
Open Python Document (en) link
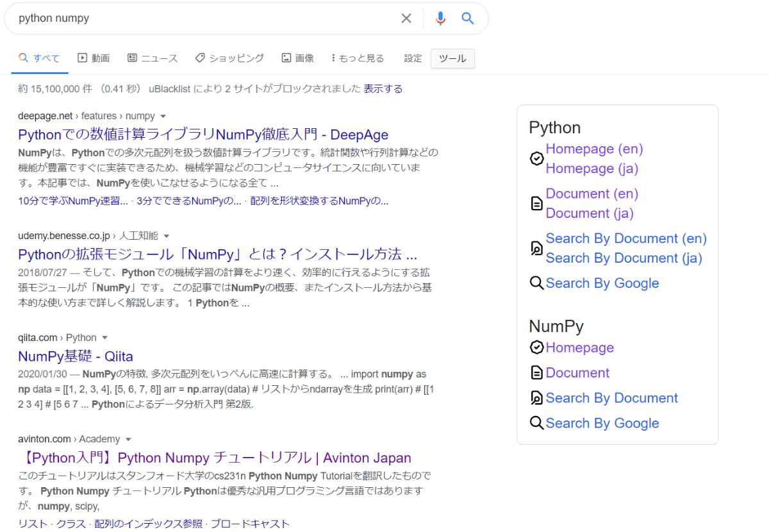592,194
